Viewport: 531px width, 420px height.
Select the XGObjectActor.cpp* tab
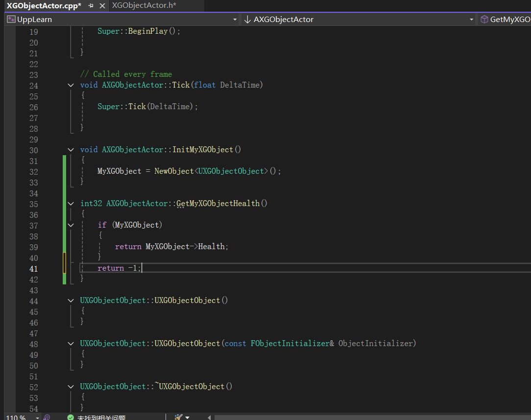click(x=44, y=5)
